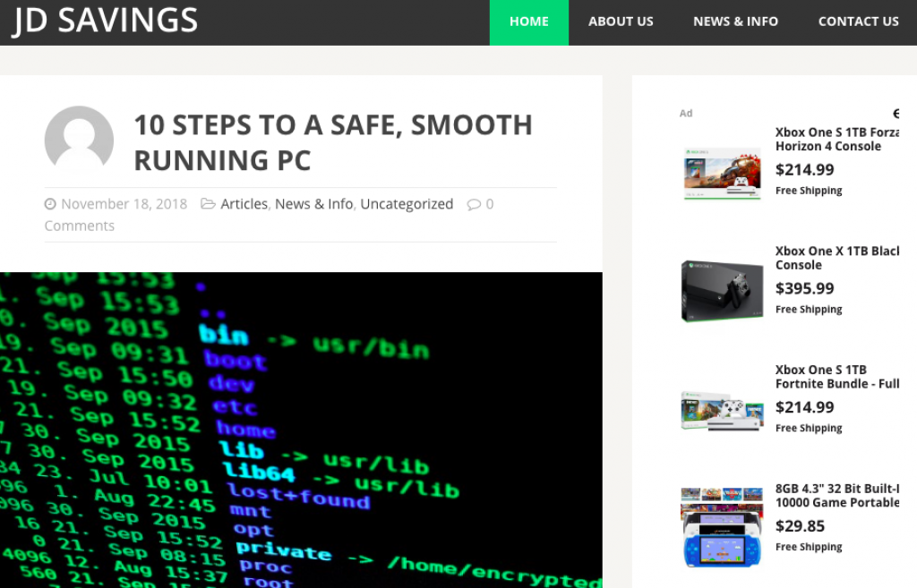Viewport: 917px width, 588px height.
Task: Open NEWS & INFO menu item
Action: (x=735, y=22)
